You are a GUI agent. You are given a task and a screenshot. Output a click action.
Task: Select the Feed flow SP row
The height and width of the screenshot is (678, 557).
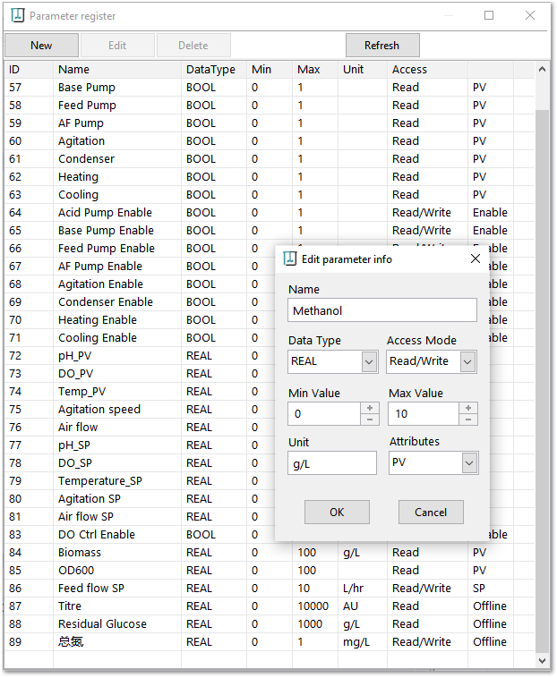(270, 588)
